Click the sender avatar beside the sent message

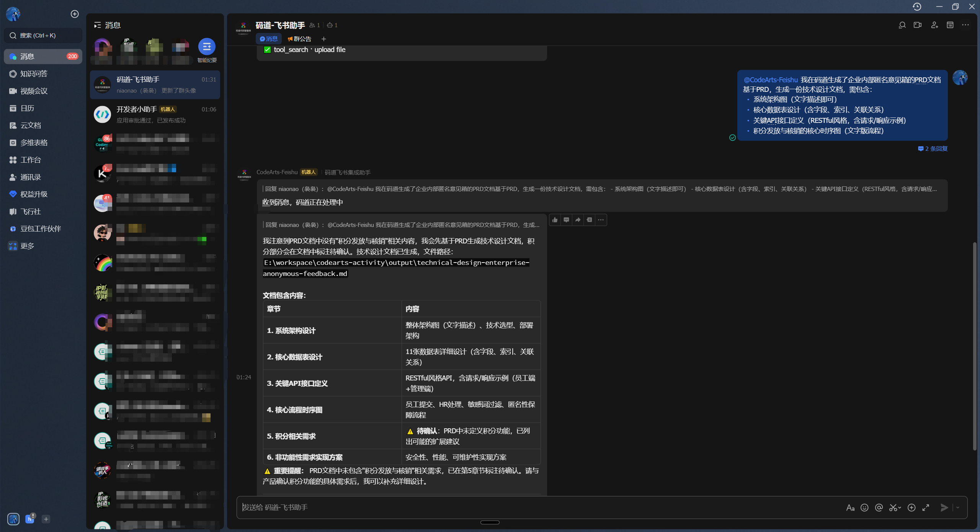(960, 78)
